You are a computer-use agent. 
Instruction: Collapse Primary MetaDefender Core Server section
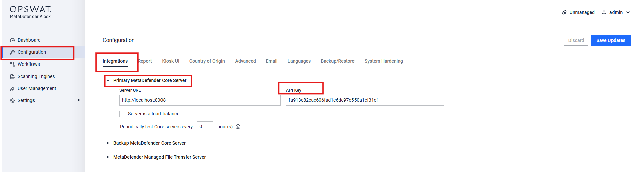tap(108, 80)
